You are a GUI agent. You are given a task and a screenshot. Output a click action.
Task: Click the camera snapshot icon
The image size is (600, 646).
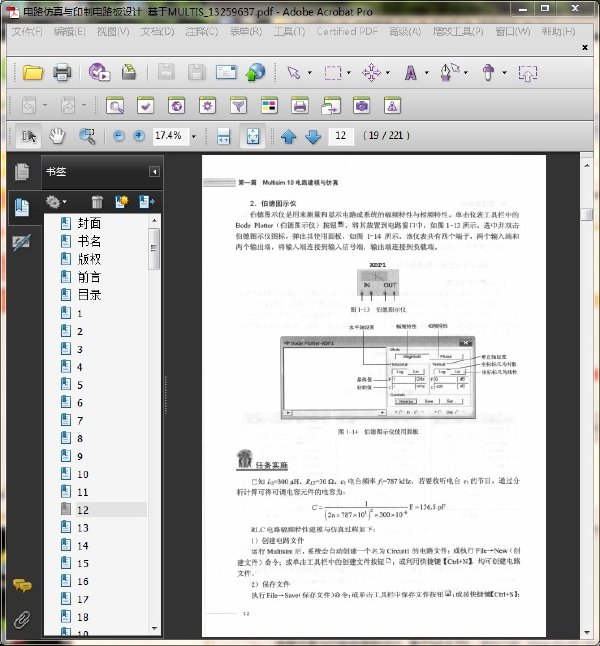tap(361, 106)
